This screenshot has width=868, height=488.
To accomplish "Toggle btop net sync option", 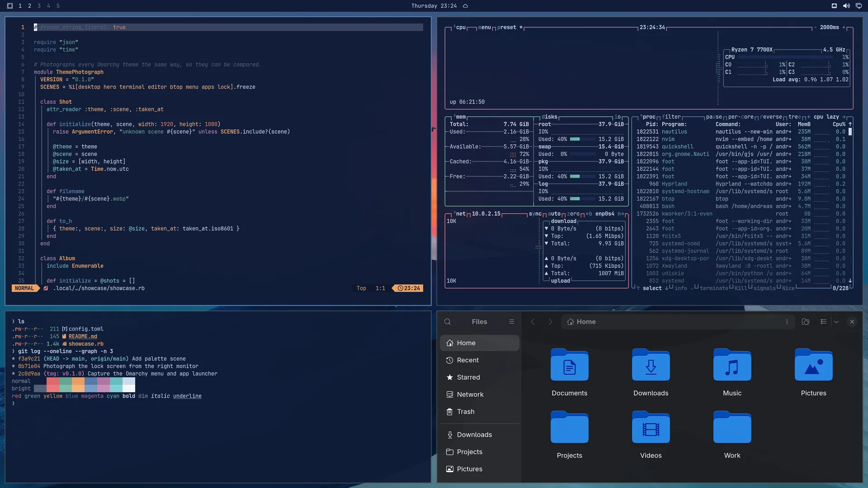I will [535, 214].
